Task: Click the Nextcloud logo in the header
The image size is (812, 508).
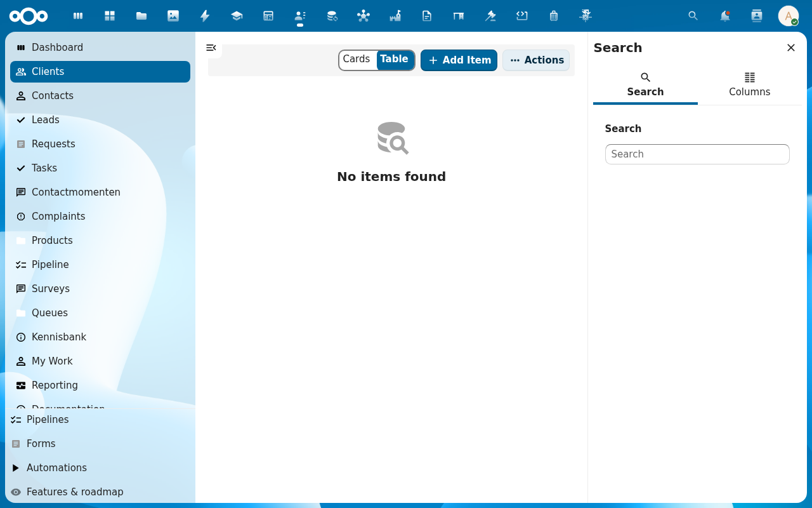Action: point(29,16)
